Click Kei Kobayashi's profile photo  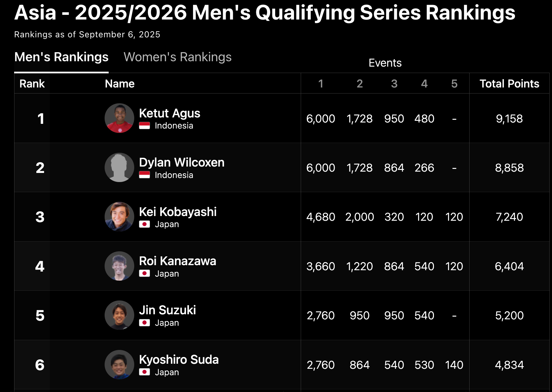click(119, 217)
